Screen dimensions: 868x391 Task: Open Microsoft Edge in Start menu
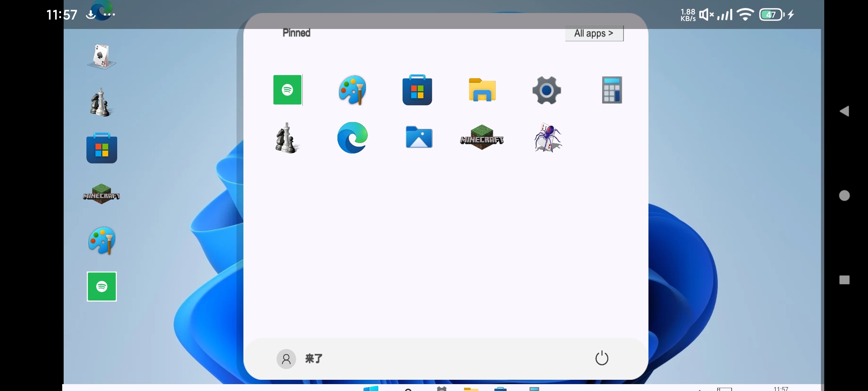click(352, 138)
